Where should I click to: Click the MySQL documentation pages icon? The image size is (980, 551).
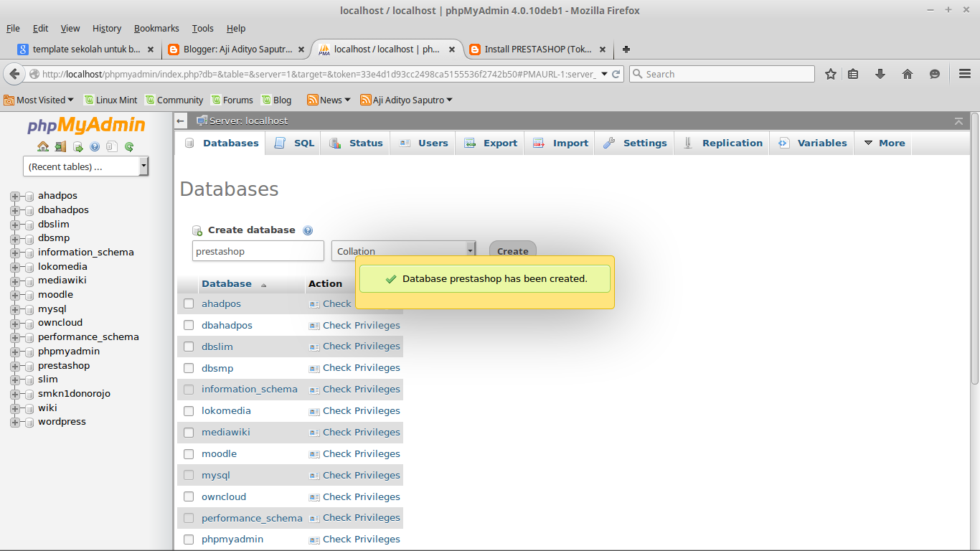(x=112, y=146)
